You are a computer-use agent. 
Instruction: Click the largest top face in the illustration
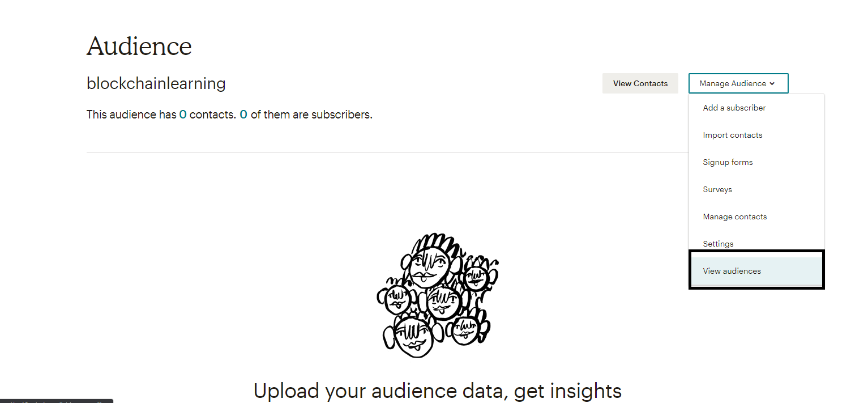429,265
